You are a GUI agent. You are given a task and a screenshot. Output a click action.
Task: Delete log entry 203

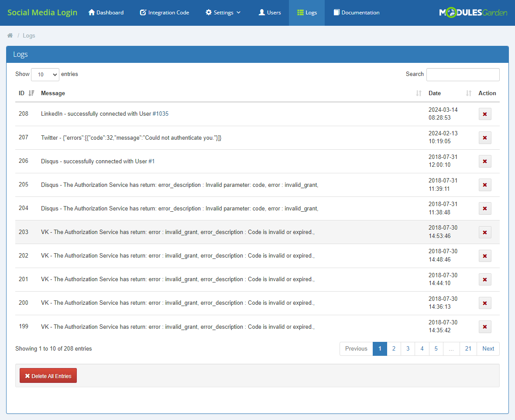(x=485, y=232)
